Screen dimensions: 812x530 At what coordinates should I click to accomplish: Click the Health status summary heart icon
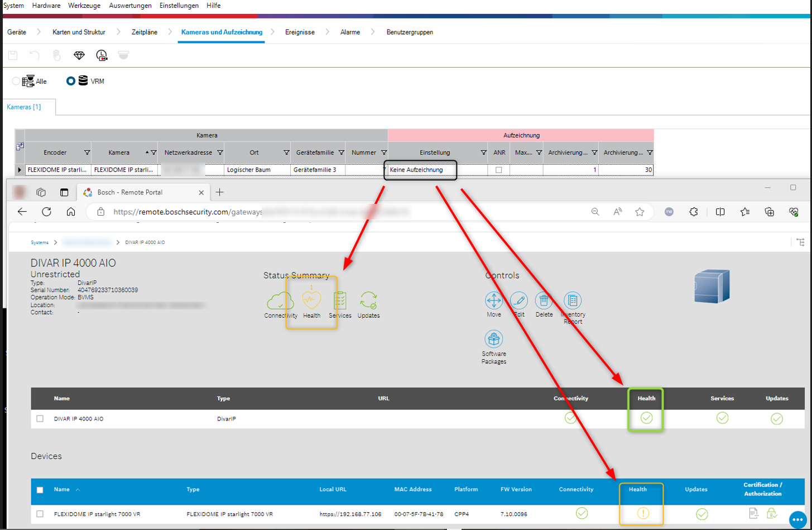(311, 301)
